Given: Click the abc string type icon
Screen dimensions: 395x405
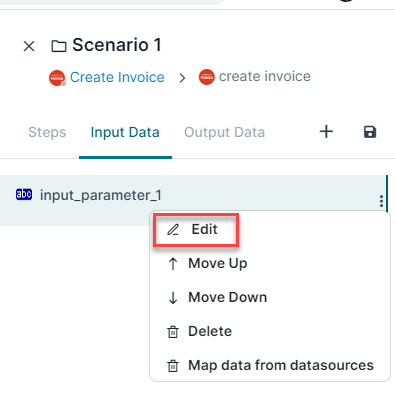Looking at the screenshot, I should pos(24,194).
